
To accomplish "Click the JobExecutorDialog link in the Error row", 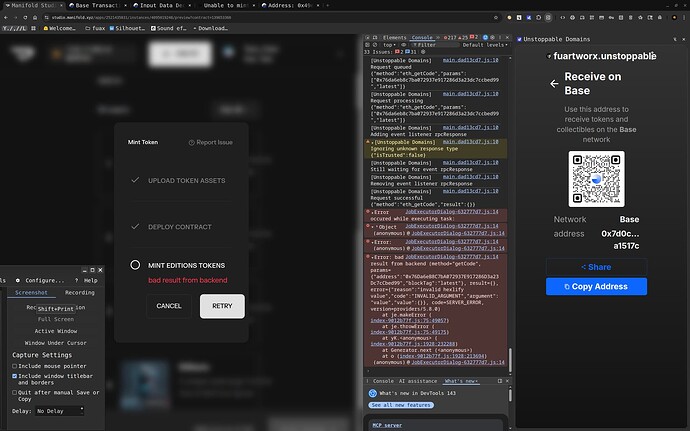I will pos(452,212).
